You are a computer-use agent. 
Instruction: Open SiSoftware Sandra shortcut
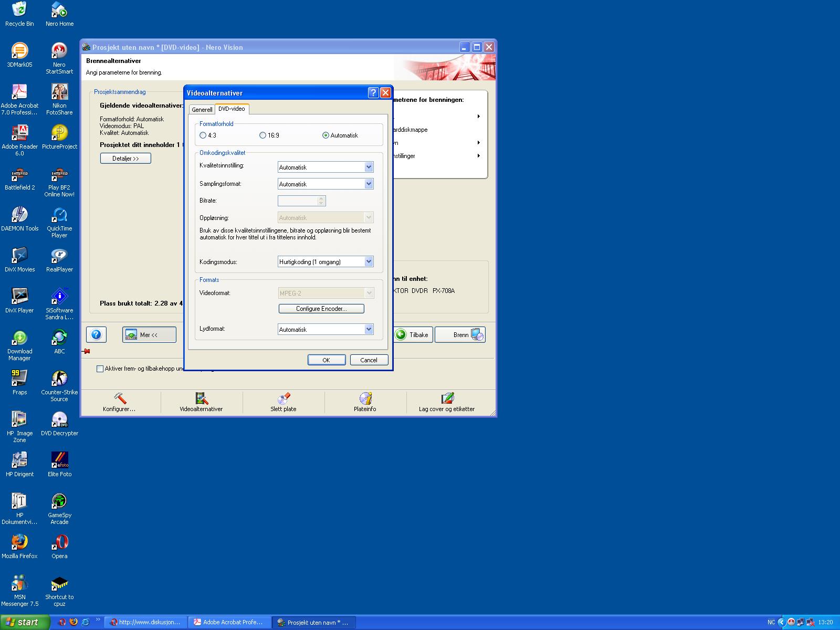click(59, 304)
